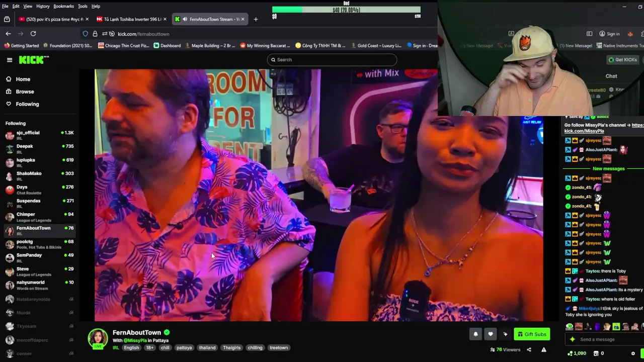
Task: Open Suspendas channel in Following list
Action: 39,203
